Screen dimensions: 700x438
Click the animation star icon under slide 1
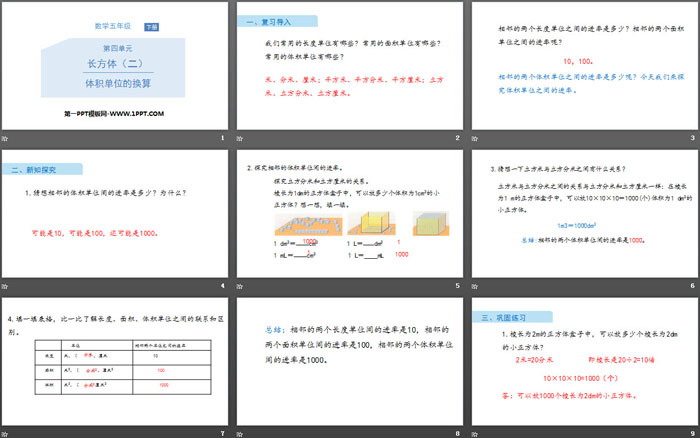[x=5, y=138]
